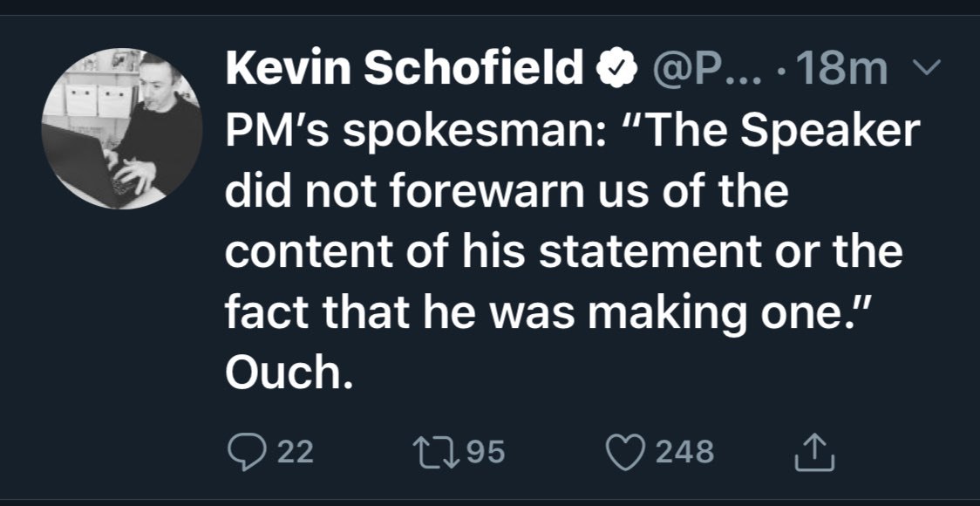
Task: View the 248 likes count
Action: 684,451
